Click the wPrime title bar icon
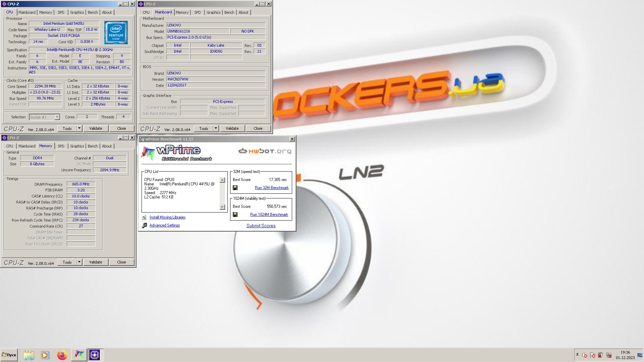 point(142,139)
